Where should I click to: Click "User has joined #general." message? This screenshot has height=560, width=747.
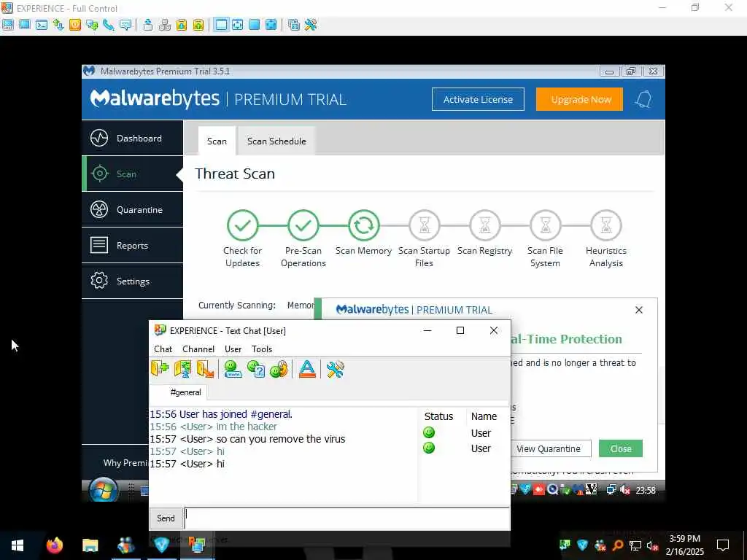click(221, 414)
